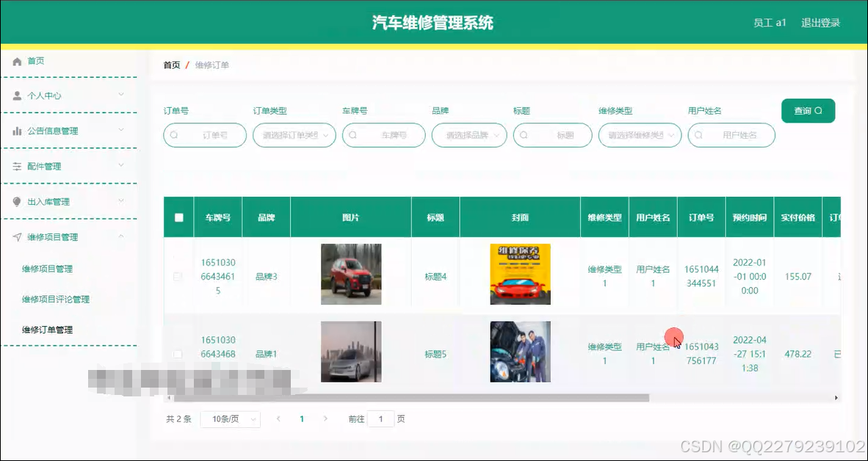The image size is (868, 461).
Task: Click the magnifier icon in the 订单号 field
Action: click(x=173, y=135)
